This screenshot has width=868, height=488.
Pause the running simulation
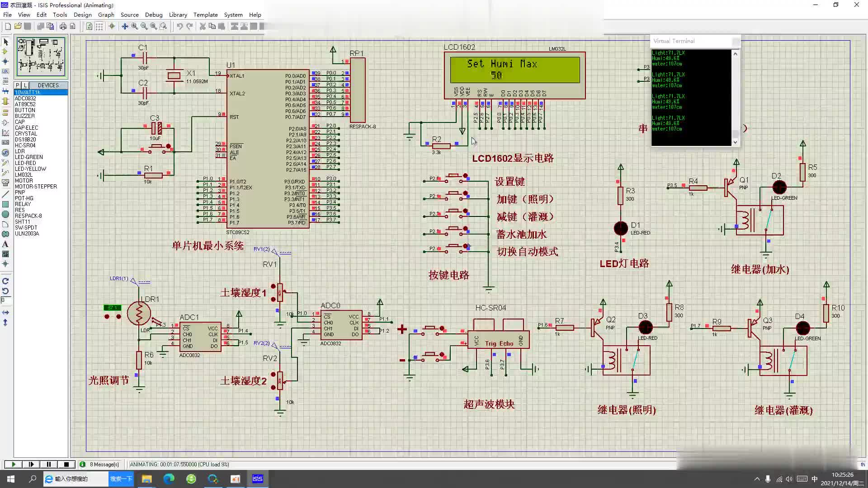(49, 464)
